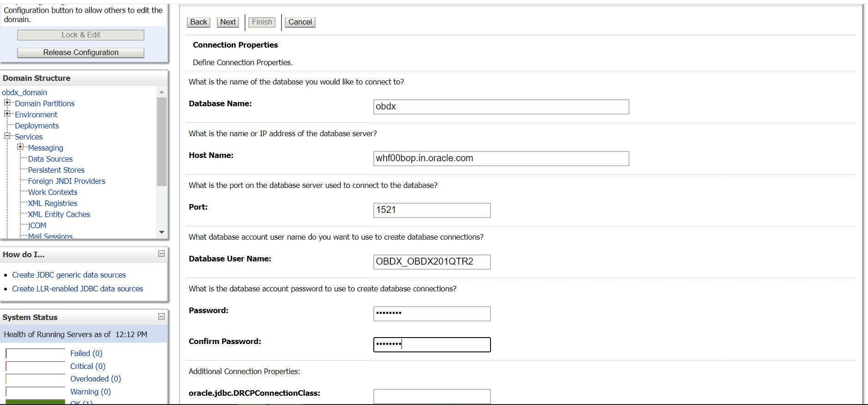Select Deployments in the domain tree
This screenshot has width=868, height=405.
tap(37, 126)
